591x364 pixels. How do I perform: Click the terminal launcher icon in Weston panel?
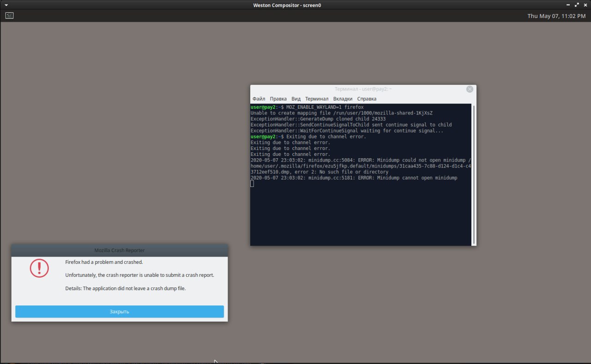9,15
